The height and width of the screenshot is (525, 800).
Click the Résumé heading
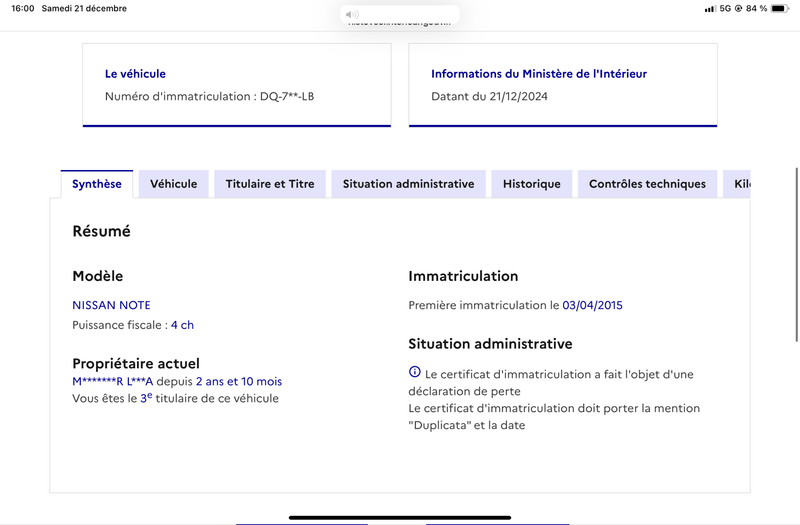click(x=102, y=231)
